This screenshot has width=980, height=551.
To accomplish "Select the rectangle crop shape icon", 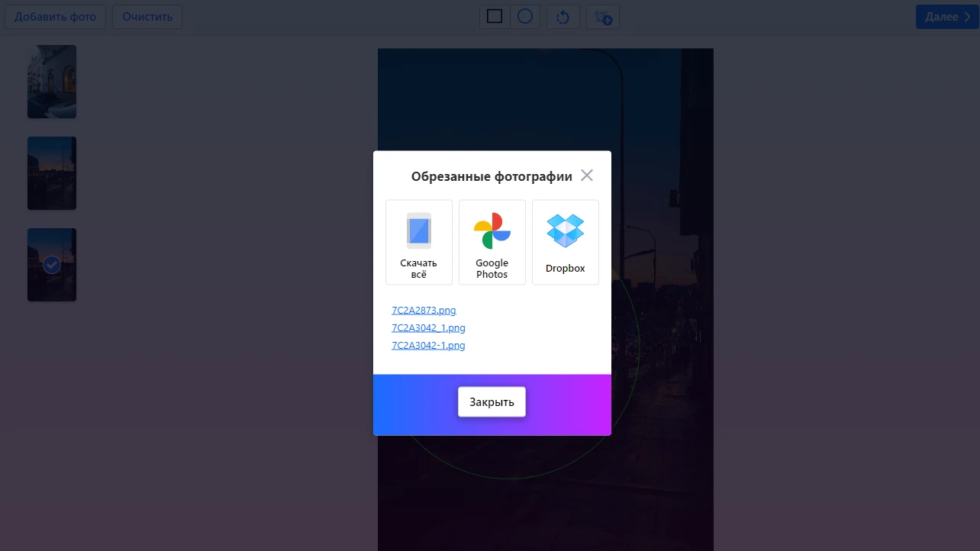I will pos(495,16).
